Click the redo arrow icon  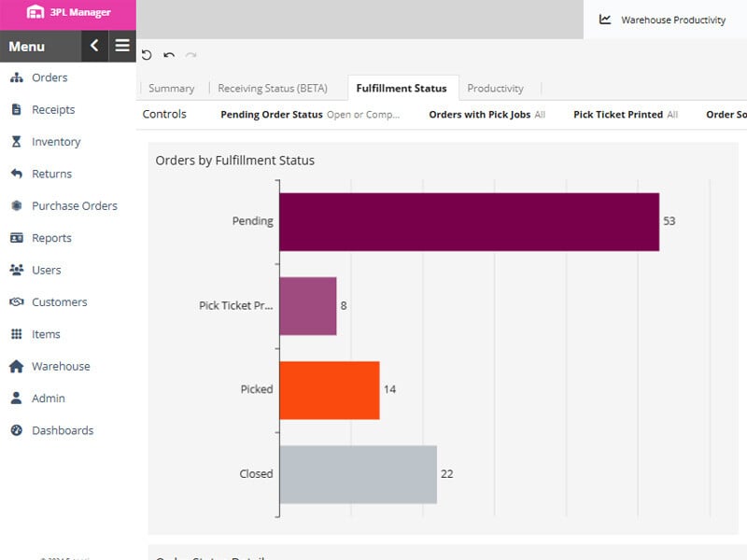pyautogui.click(x=191, y=55)
